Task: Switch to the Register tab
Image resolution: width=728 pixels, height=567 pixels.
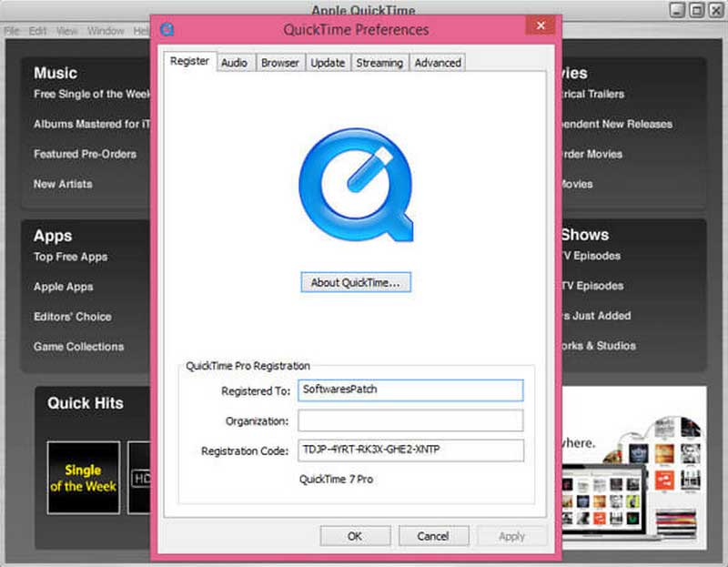Action: [x=189, y=61]
